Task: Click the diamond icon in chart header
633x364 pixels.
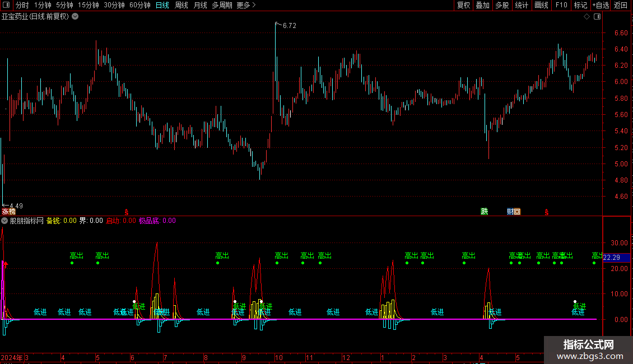Action: [x=587, y=17]
